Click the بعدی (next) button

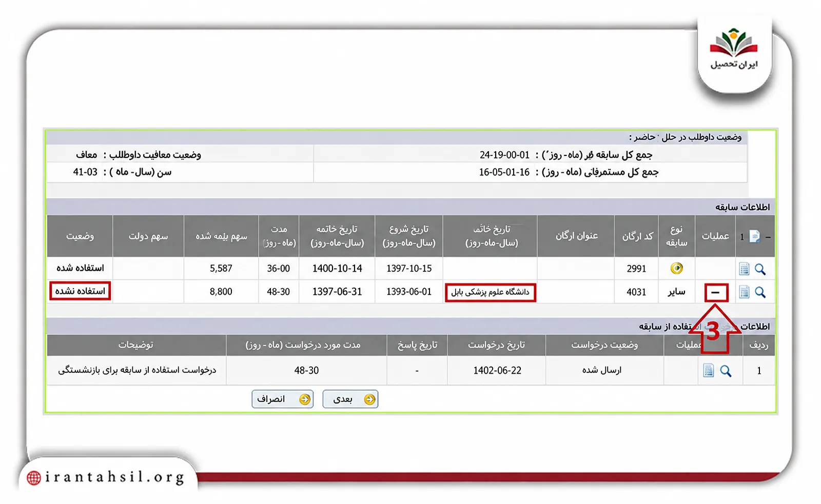tap(350, 399)
